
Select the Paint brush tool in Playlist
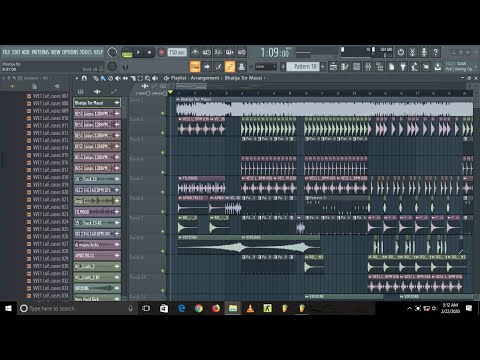(103, 78)
